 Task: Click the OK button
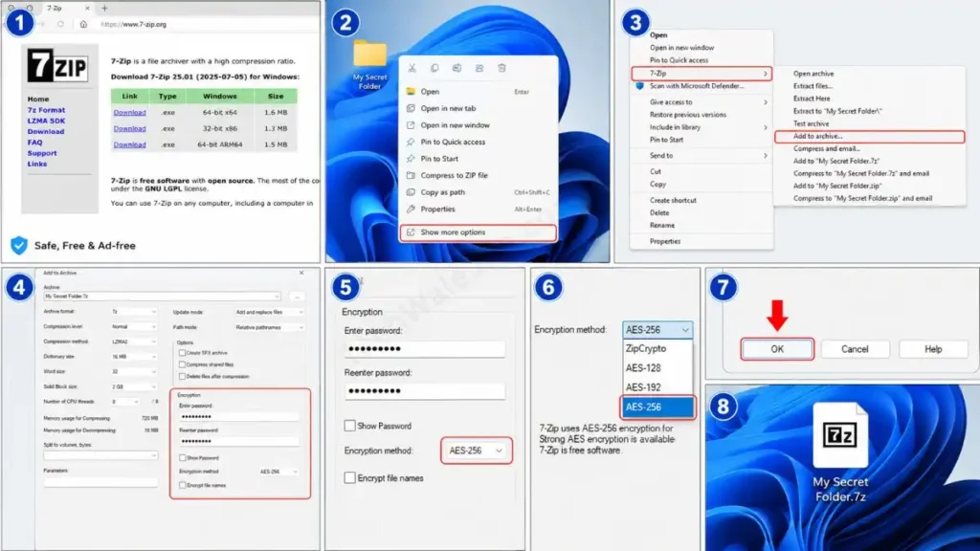(x=777, y=349)
